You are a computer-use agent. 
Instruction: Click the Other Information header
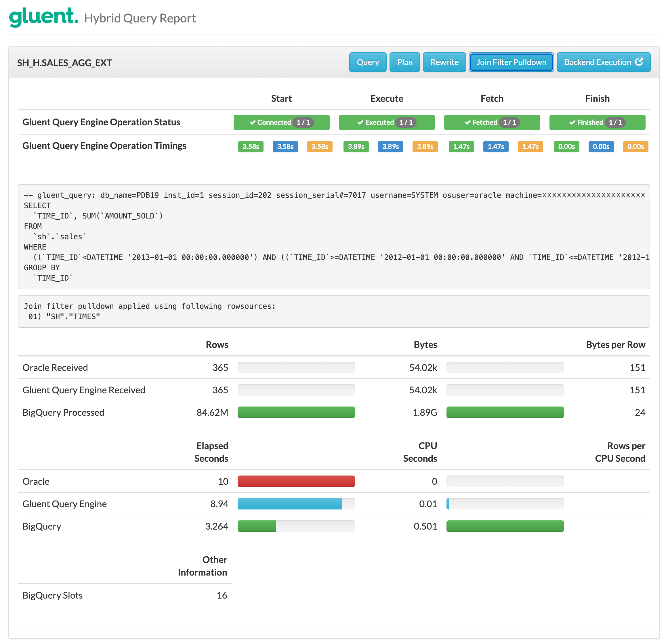point(203,566)
